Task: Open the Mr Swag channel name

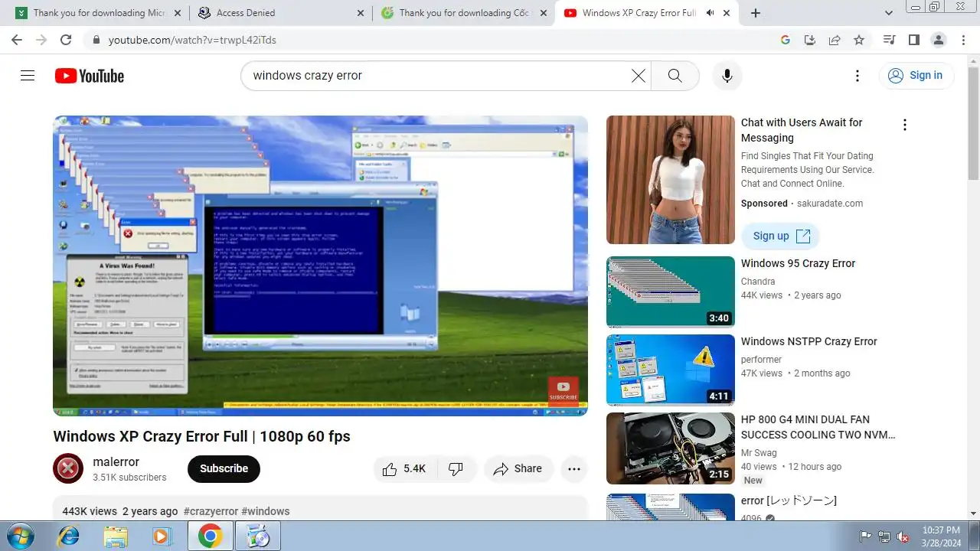Action: (x=759, y=452)
